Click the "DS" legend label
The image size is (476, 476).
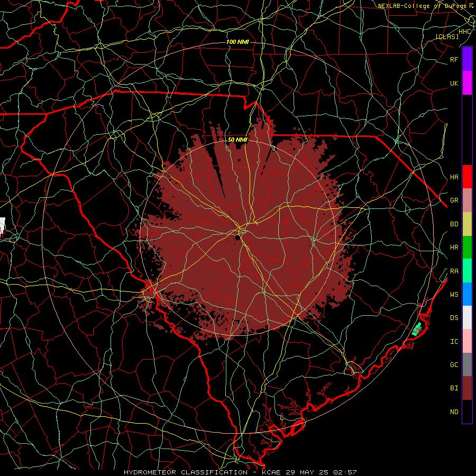tap(454, 317)
